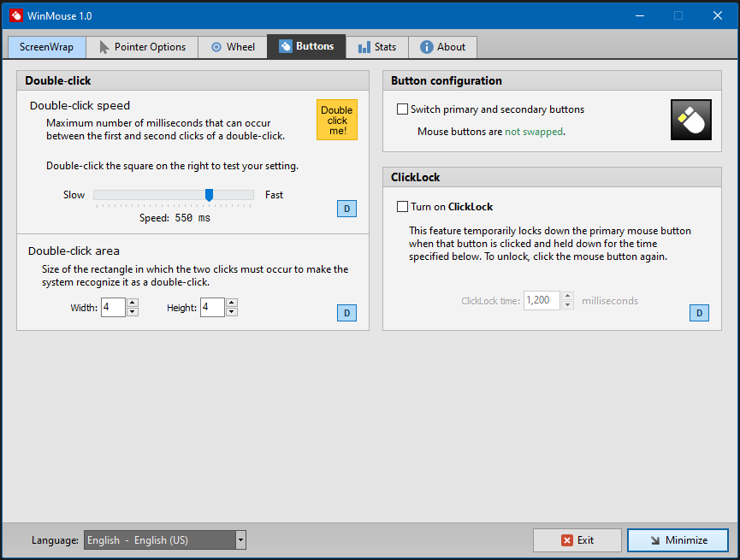Viewport: 740px width, 560px height.
Task: Go to the Wheel tab
Action: [233, 47]
